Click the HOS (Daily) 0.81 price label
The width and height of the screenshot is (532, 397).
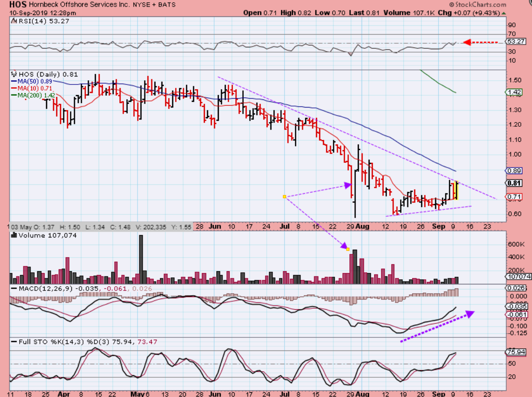click(x=48, y=74)
